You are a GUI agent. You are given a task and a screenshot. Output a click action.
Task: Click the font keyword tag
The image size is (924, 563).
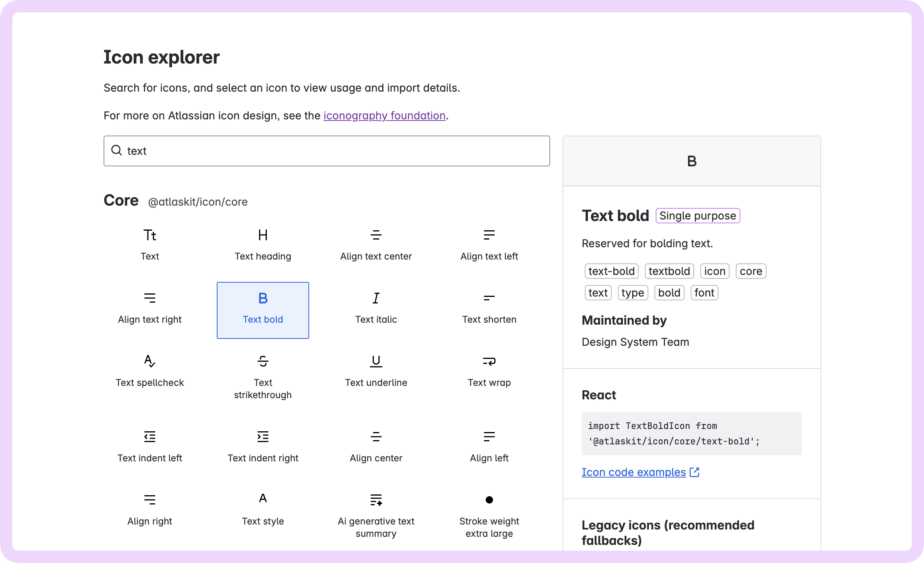coord(704,293)
